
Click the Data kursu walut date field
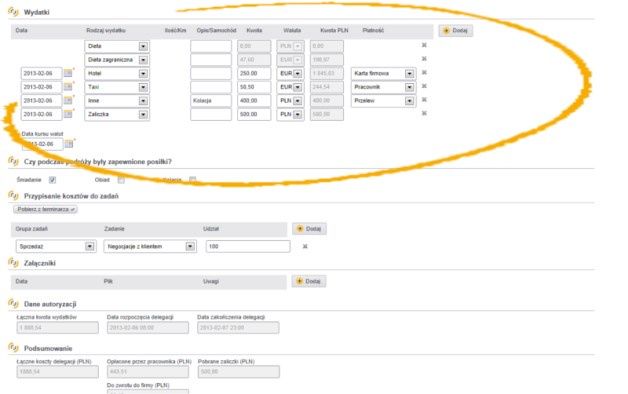pyautogui.click(x=42, y=144)
